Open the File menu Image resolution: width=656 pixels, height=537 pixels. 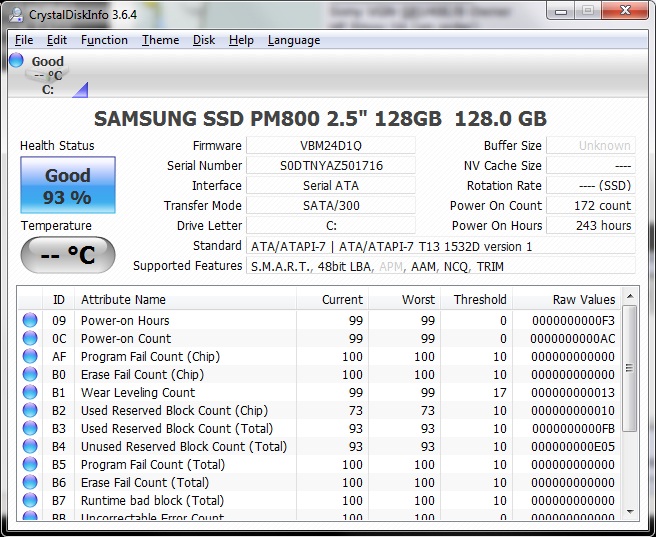[x=24, y=40]
